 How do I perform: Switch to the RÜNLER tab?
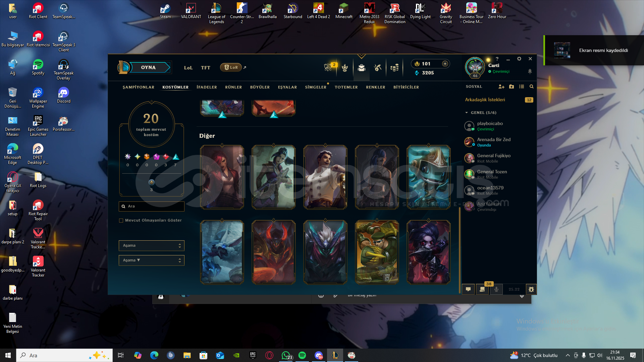pyautogui.click(x=233, y=87)
